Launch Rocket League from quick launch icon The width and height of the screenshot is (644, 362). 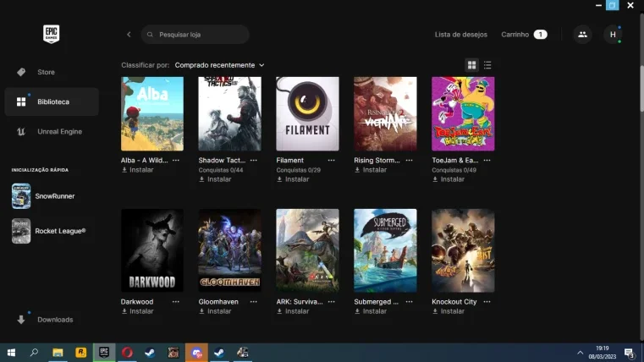coord(21,231)
